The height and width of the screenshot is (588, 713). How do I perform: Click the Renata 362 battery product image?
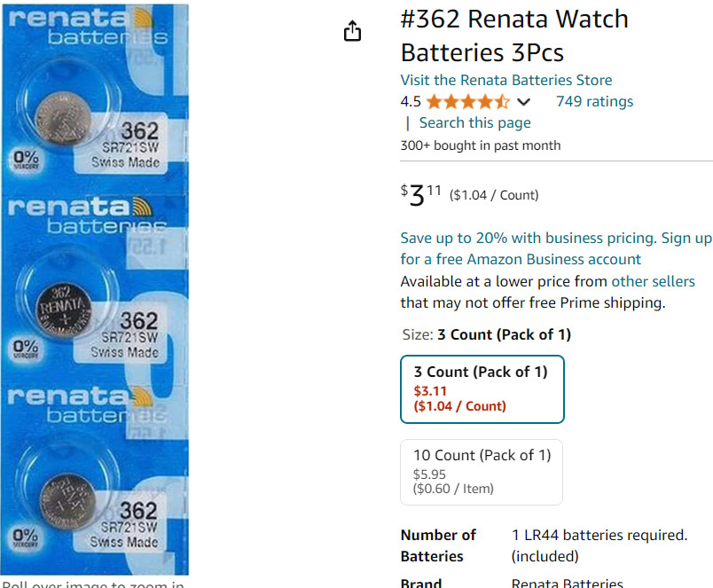coord(94,289)
